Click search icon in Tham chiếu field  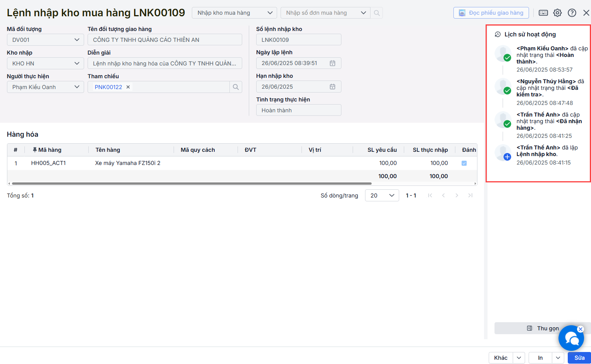point(236,87)
